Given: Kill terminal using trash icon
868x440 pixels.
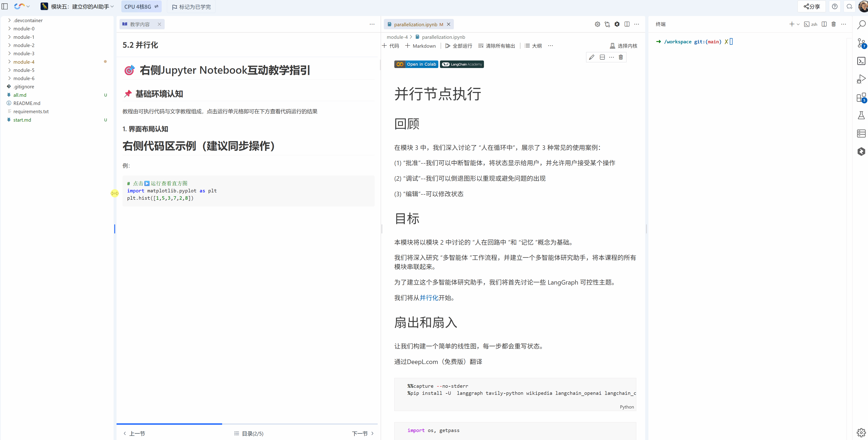Looking at the screenshot, I should pos(833,24).
